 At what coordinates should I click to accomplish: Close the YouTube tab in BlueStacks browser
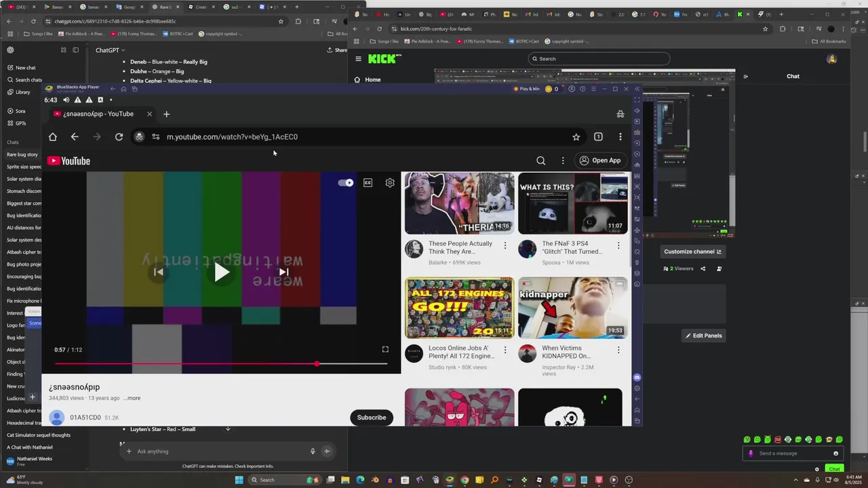coord(149,114)
